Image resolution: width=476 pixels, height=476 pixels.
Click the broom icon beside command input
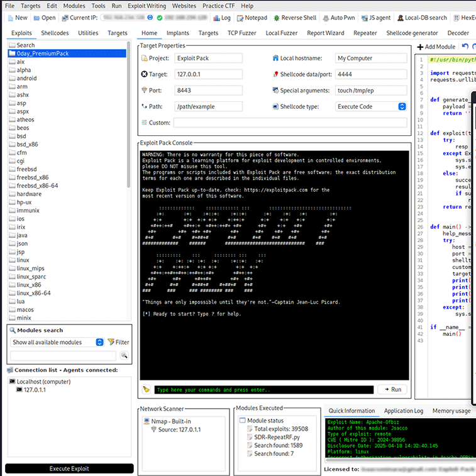[146, 390]
